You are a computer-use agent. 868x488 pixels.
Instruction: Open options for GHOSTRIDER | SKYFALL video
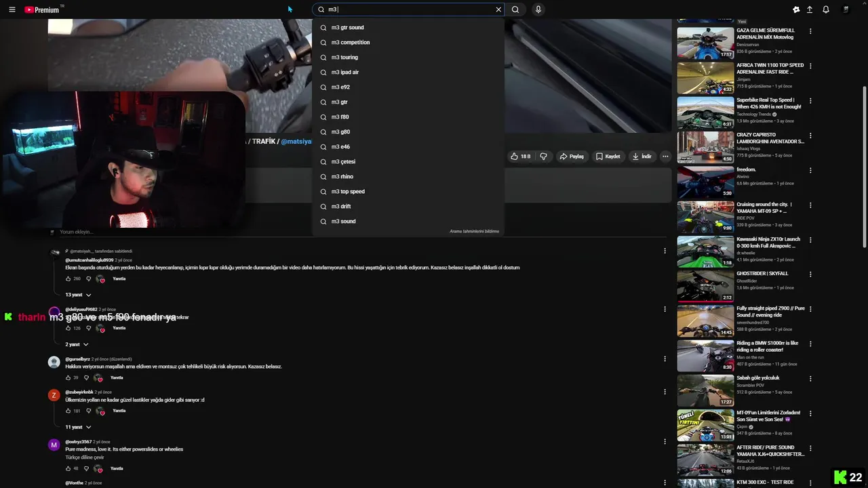[x=810, y=274]
